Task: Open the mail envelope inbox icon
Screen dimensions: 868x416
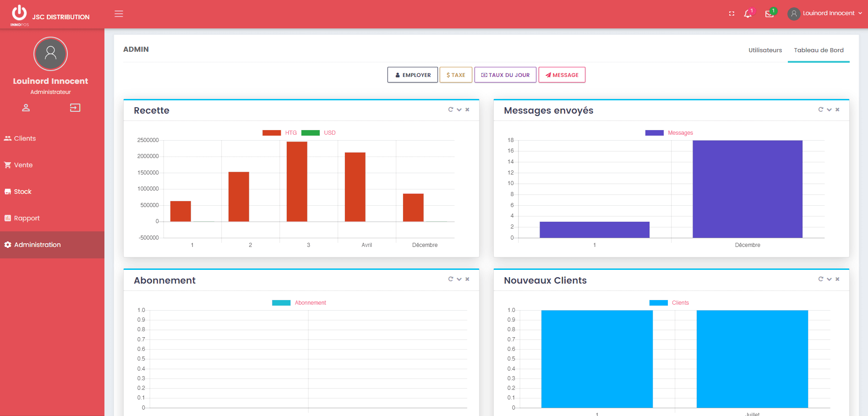Action: pos(769,14)
